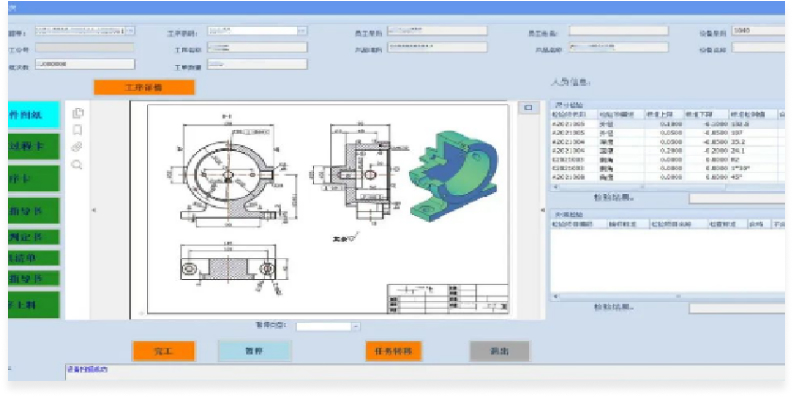Open the first dropdown in the top-left field
Image resolution: width=793 pixels, height=397 pixels.
(130, 31)
